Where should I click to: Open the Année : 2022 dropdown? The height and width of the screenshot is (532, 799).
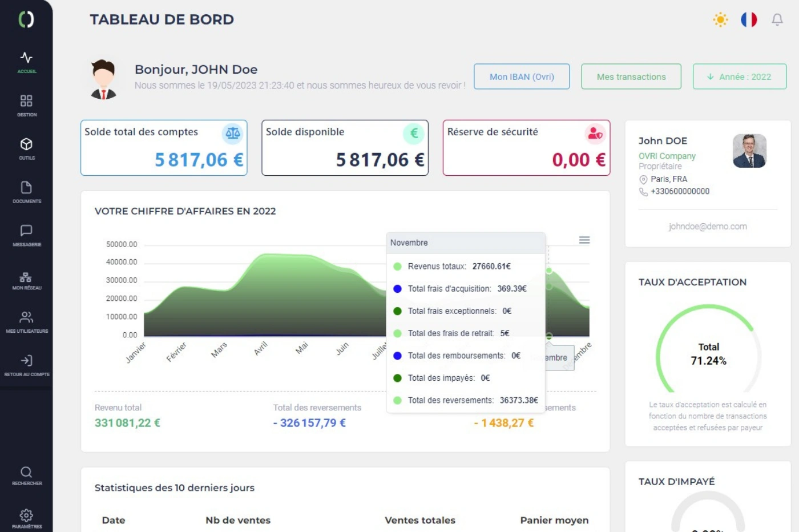pyautogui.click(x=739, y=76)
